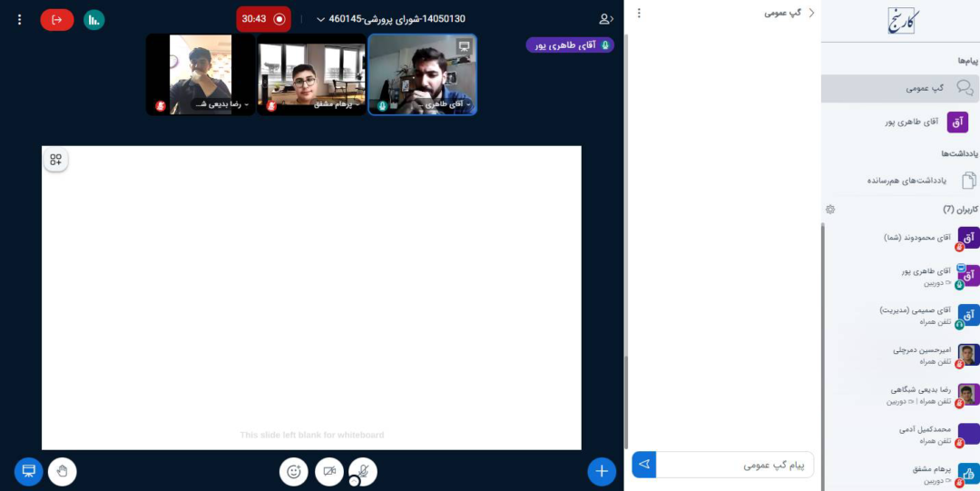
Task: Open the three-dot options menu at top left
Action: pyautogui.click(x=19, y=19)
